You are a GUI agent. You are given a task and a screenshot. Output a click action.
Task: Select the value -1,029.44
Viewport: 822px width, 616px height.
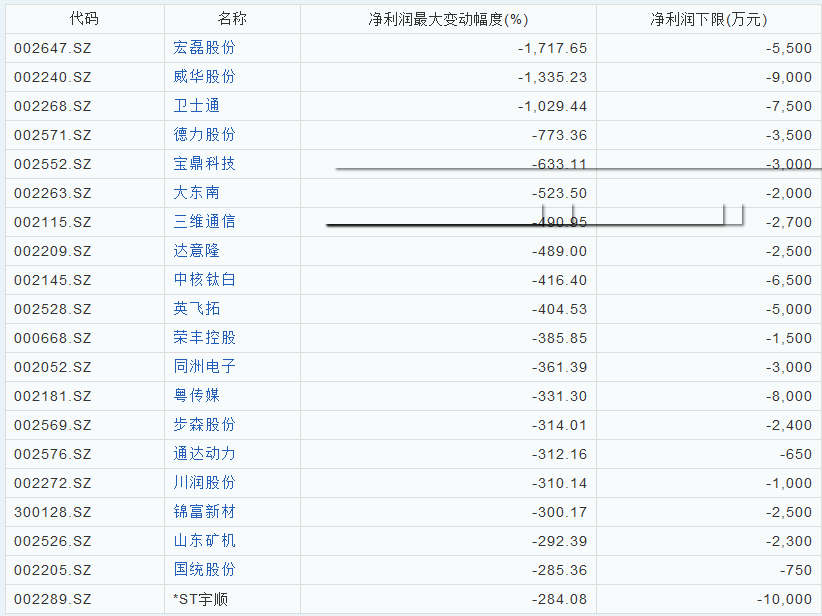click(553, 106)
